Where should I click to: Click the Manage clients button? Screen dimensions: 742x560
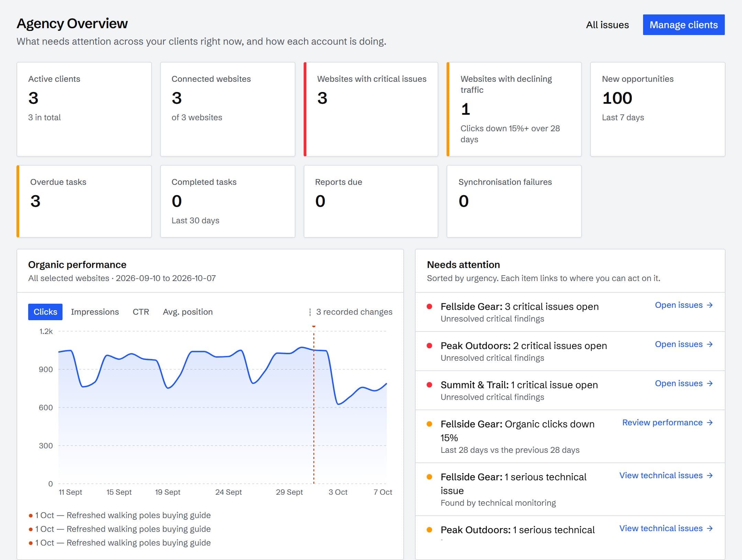tap(684, 25)
